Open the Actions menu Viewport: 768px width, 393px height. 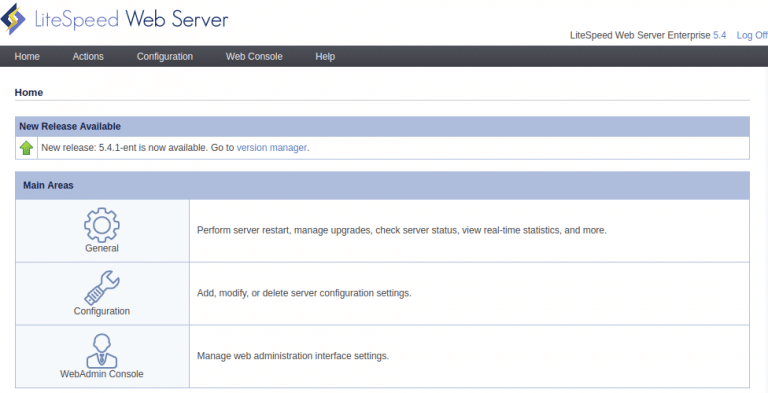click(x=88, y=56)
